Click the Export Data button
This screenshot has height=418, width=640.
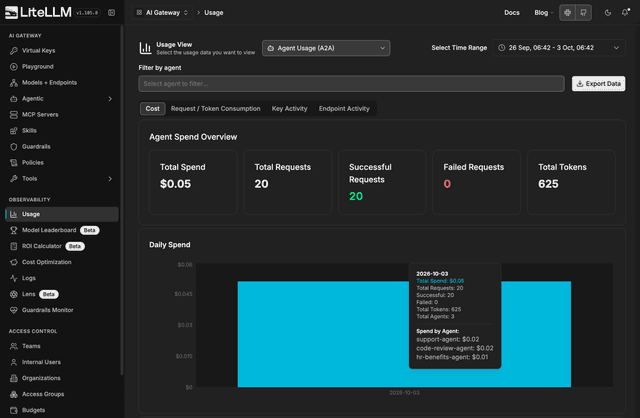[598, 84]
